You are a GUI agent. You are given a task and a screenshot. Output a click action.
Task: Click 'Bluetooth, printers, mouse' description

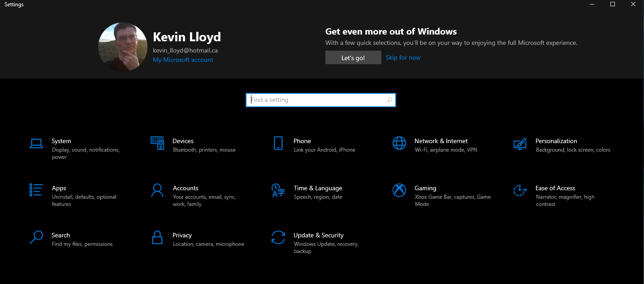(x=204, y=150)
